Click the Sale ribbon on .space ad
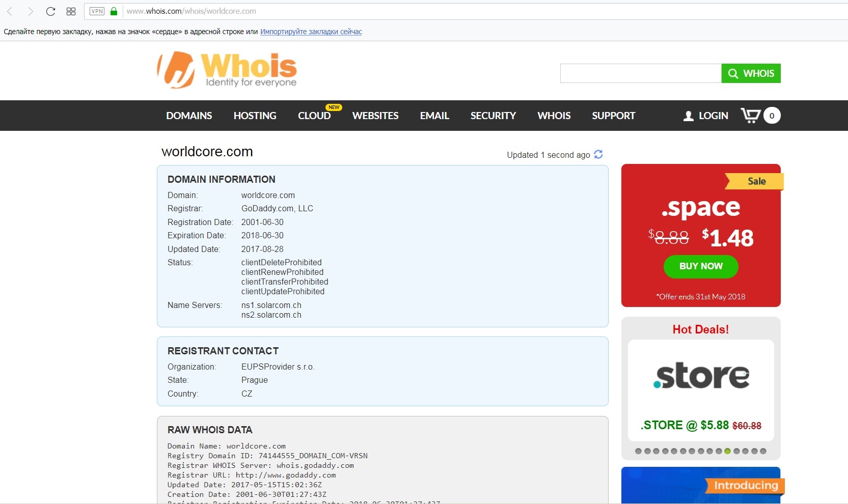The image size is (848, 504). [754, 181]
